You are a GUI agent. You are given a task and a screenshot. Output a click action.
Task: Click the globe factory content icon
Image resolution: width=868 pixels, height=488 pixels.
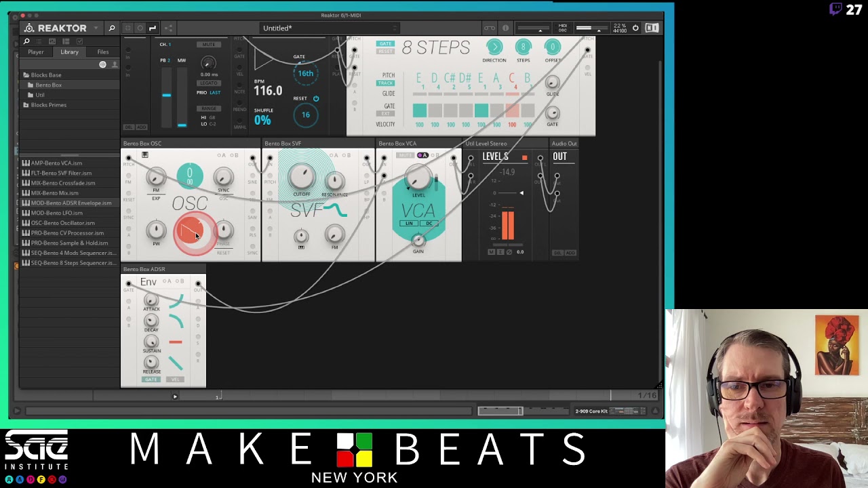pos(103,64)
